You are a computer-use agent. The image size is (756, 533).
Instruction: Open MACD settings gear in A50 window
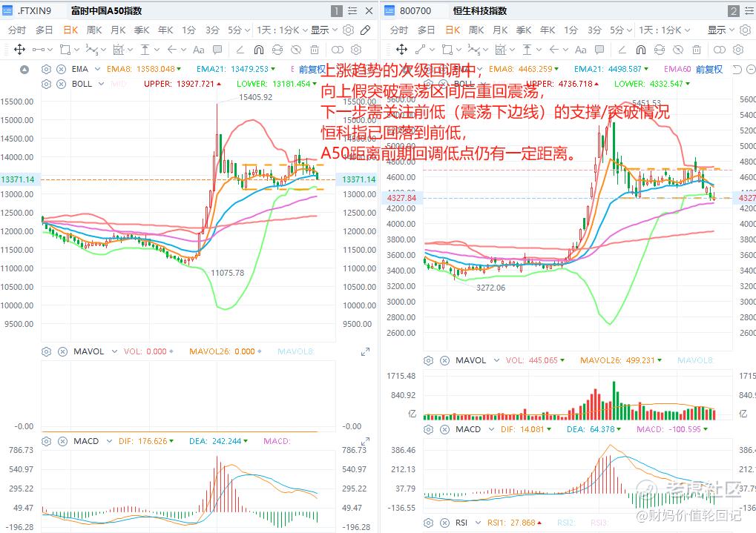pos(46,441)
